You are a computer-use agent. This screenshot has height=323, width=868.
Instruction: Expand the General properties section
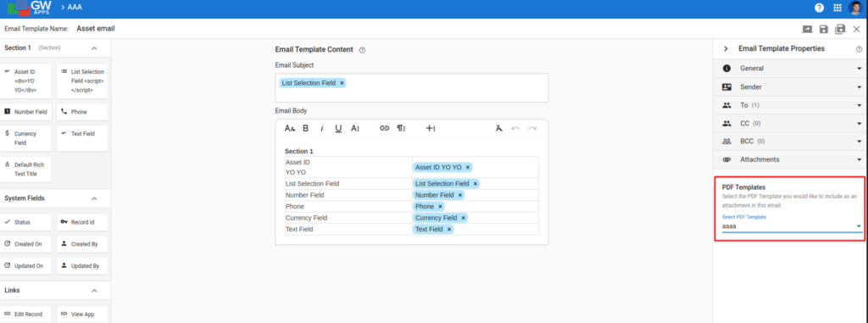click(791, 69)
